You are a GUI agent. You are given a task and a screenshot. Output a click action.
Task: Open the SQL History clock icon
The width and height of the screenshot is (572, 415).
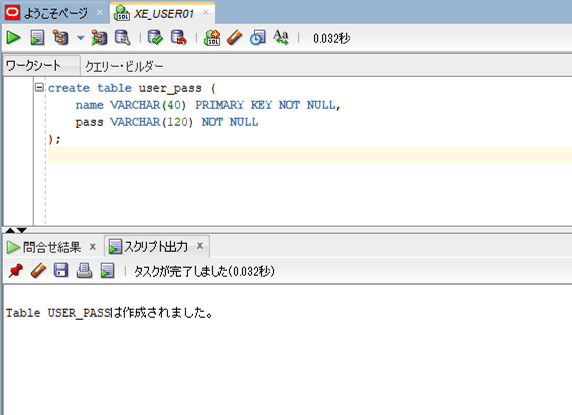pyautogui.click(x=258, y=38)
